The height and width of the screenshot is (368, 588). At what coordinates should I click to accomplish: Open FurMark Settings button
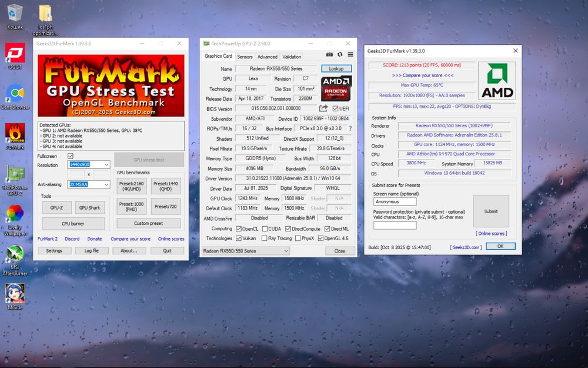[54, 250]
